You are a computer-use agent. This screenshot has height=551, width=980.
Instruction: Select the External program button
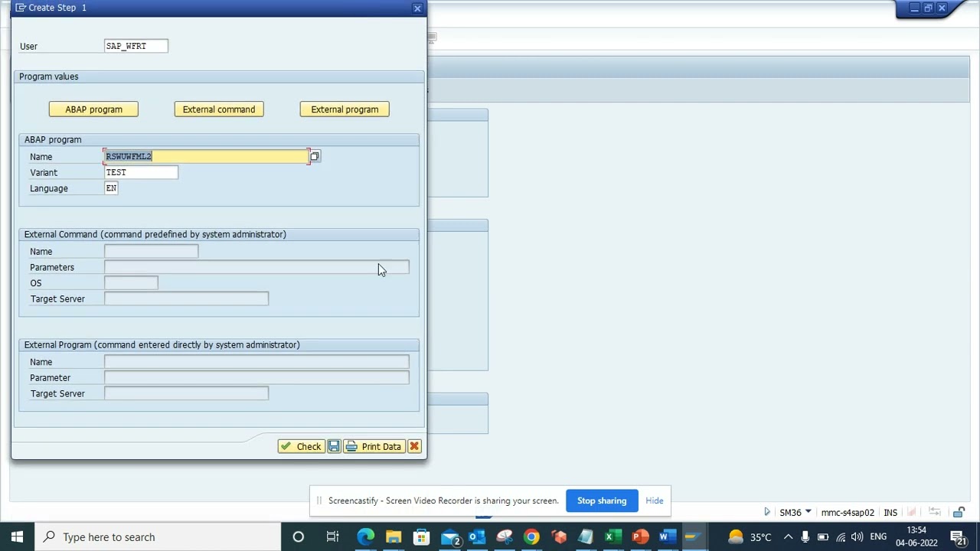(345, 109)
